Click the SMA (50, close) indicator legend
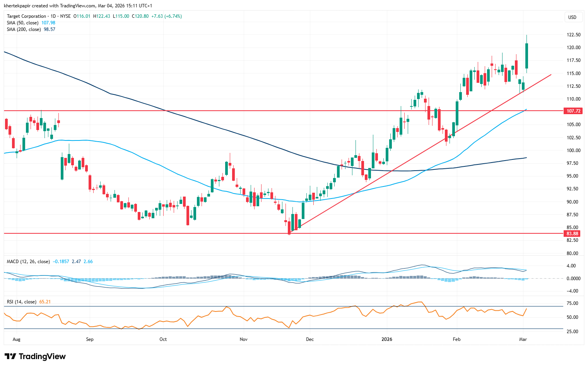Image resolution: width=588 pixels, height=368 pixels. coord(23,23)
